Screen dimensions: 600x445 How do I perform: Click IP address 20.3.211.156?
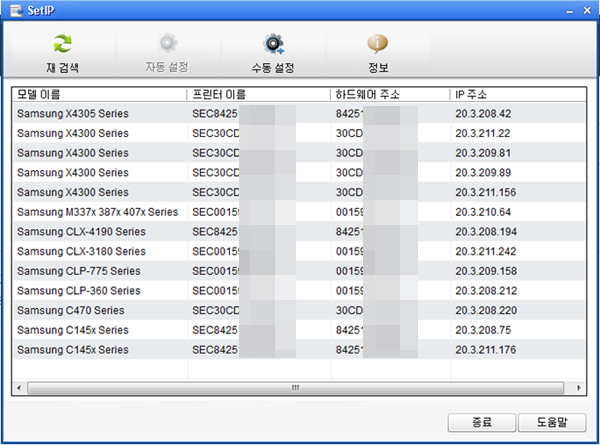tap(486, 192)
